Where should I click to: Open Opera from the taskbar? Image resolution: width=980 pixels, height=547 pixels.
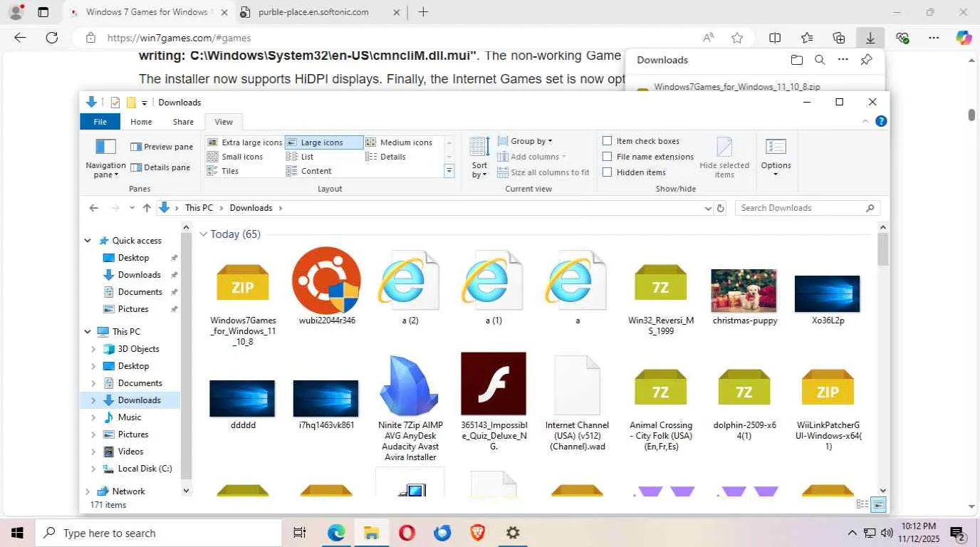(x=407, y=533)
